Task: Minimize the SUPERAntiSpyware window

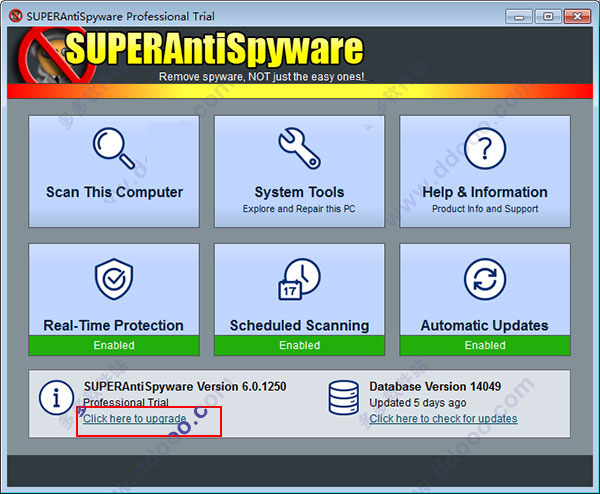Action: (x=518, y=16)
